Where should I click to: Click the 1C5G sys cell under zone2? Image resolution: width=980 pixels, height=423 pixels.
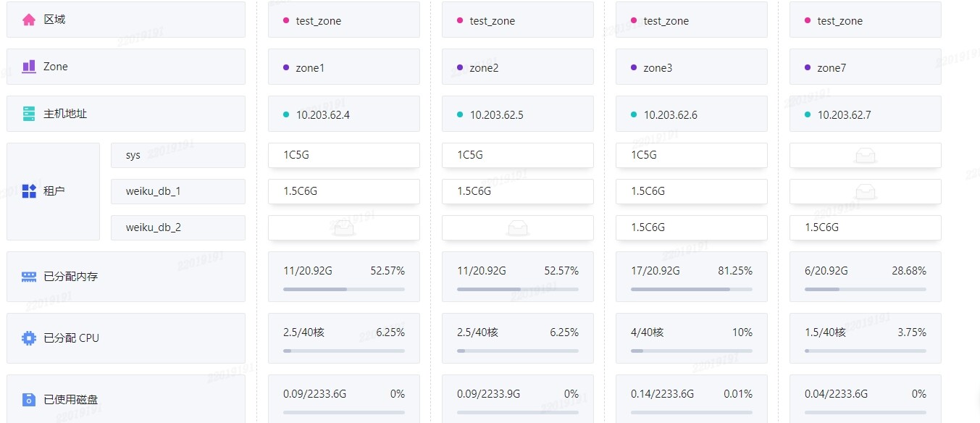[x=518, y=155]
